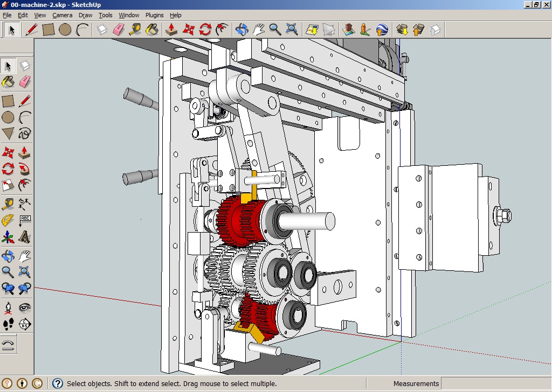Viewport: 552px width, 392px height.
Task: Select the Look Around eye tool
Action: coord(24,308)
